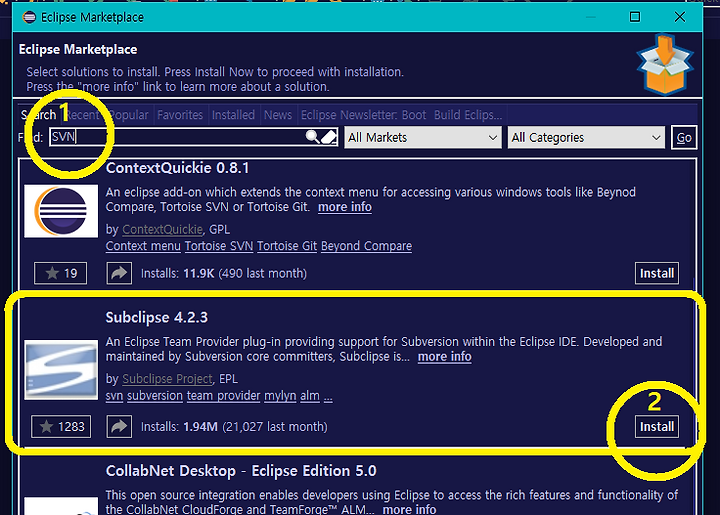Click the mylyn tag link
Screen dimensions: 720x515
click(280, 396)
